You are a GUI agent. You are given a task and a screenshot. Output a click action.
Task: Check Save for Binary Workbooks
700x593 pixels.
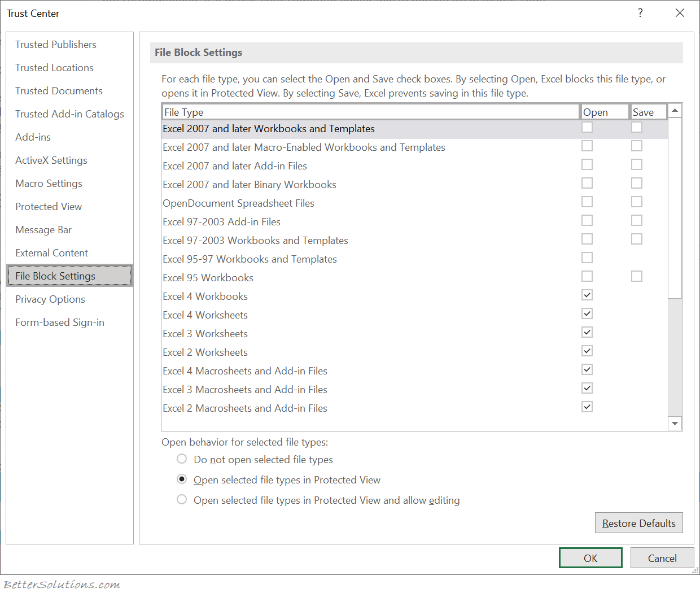637,183
